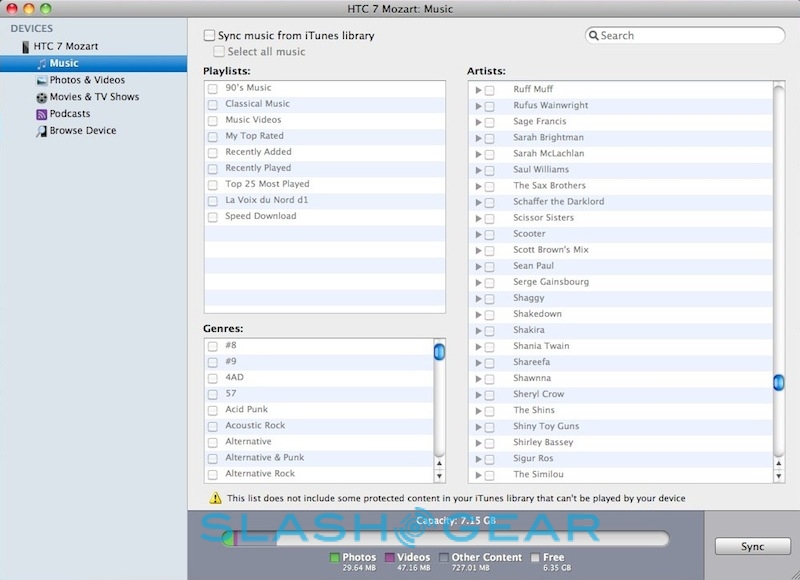Click the HTC 7 Mozart phone icon
Viewport: 800px width, 580px height.
click(x=26, y=47)
